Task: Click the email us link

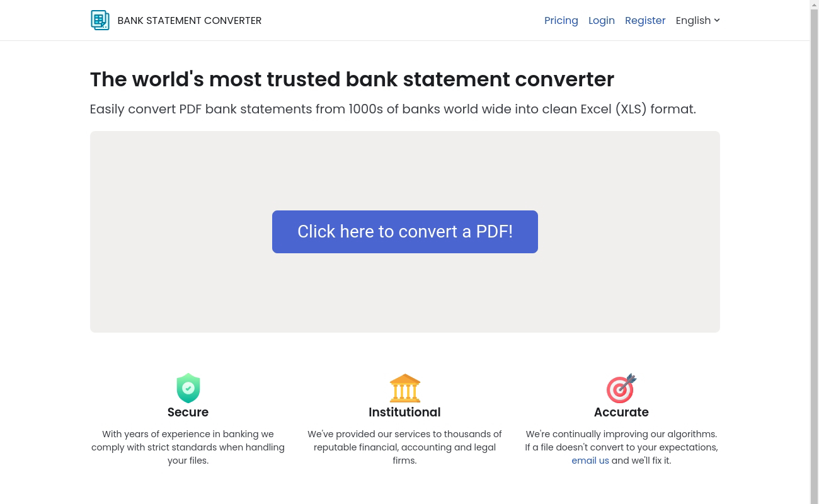Action: (590, 461)
